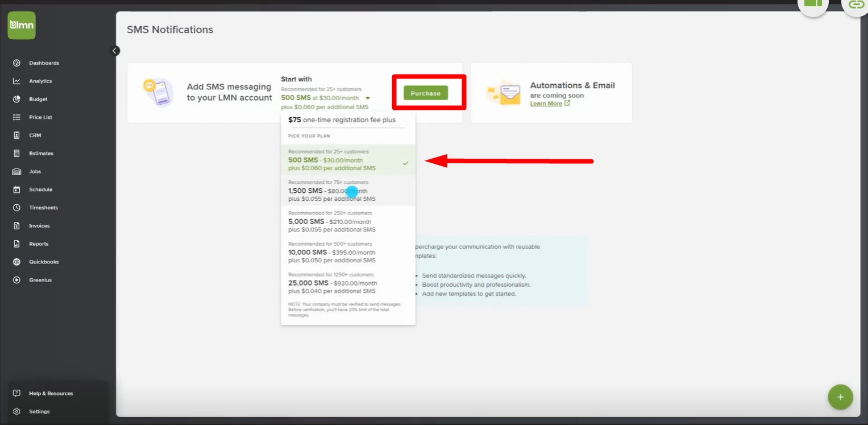Open Jobs from sidebar

[x=35, y=171]
